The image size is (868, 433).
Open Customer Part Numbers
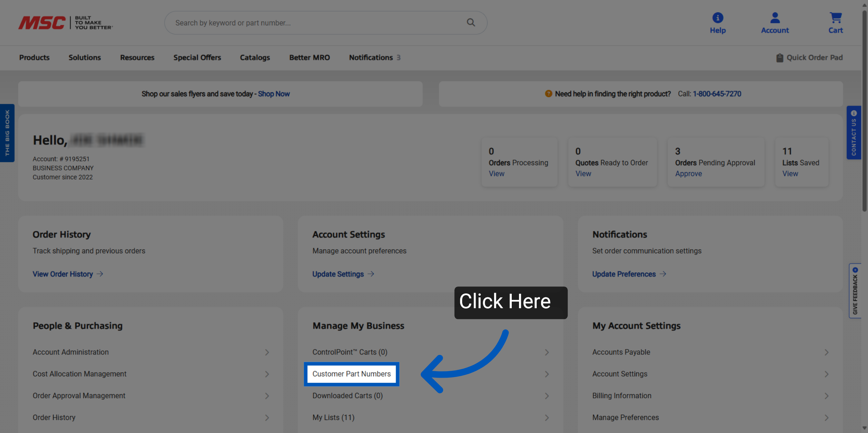[x=352, y=374]
